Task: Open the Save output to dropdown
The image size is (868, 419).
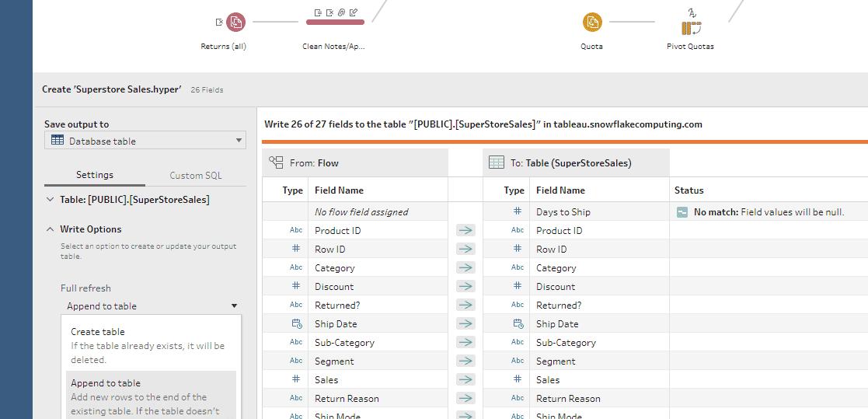Action: point(145,141)
